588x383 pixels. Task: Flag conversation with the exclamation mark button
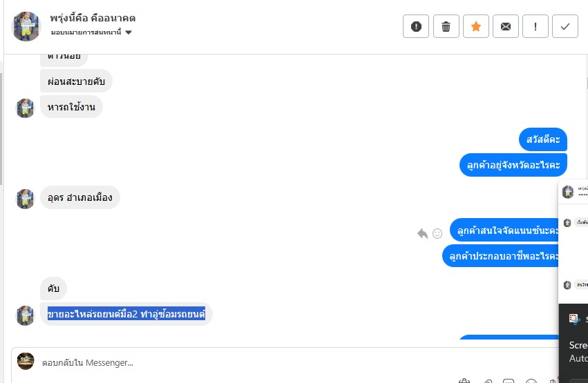535,26
